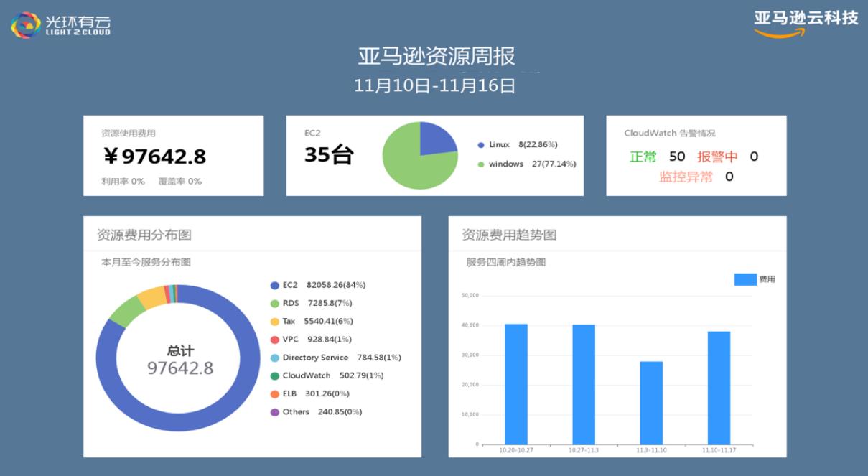The image size is (868, 476).
Task: Click the windows 27(77.14%) legend text
Action: point(533,164)
